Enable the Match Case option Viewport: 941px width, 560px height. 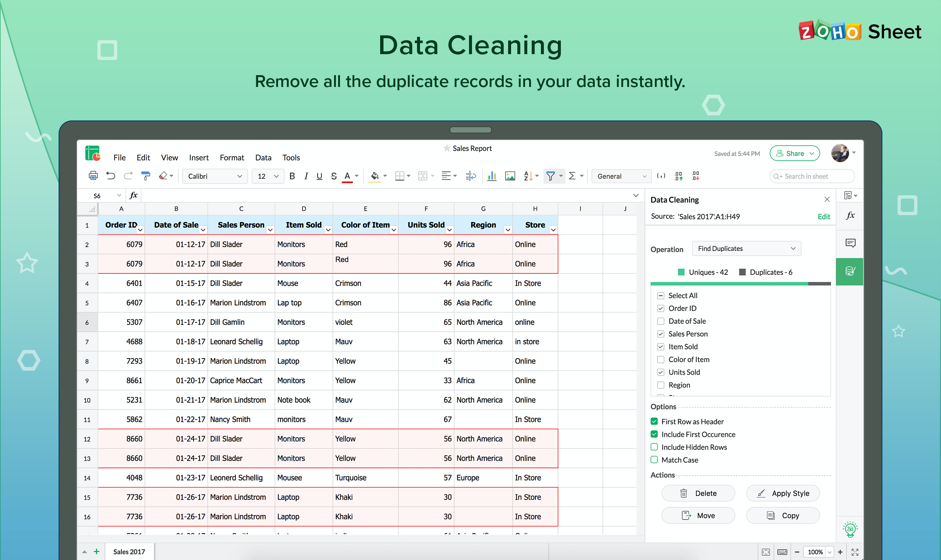pos(654,460)
